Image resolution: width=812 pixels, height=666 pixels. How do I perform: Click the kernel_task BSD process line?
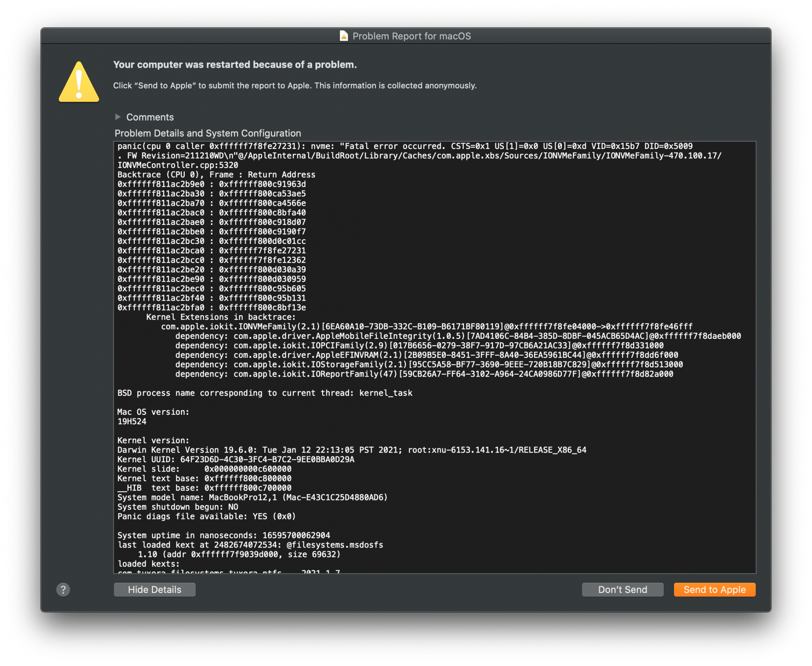point(264,392)
